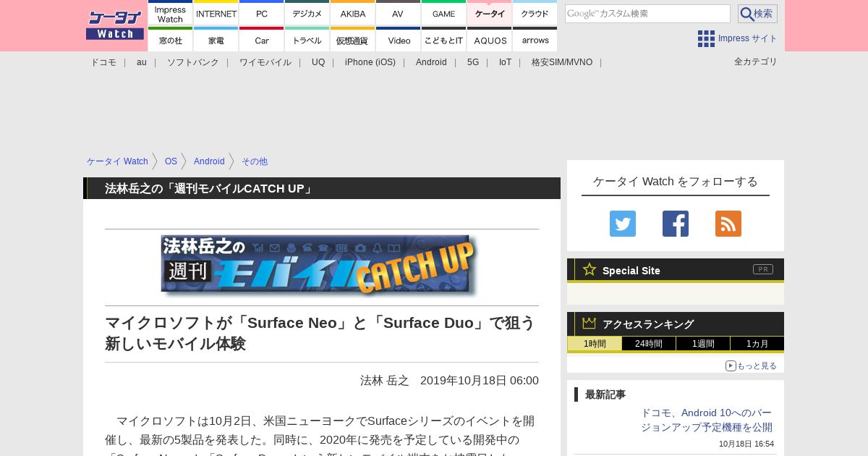The width and height of the screenshot is (868, 456).
Task: Open the トラベル Watch tab
Action: pos(307,39)
